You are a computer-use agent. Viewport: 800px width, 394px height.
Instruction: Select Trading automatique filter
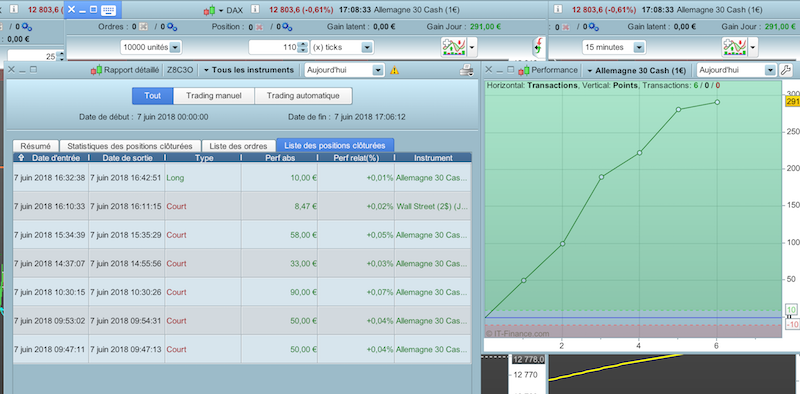(x=303, y=95)
